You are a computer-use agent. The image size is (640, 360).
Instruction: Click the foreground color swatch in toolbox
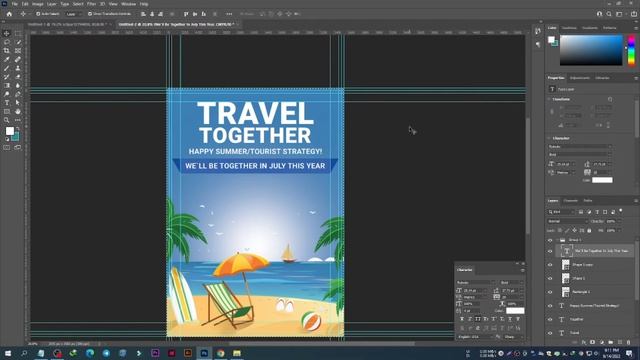10,131
